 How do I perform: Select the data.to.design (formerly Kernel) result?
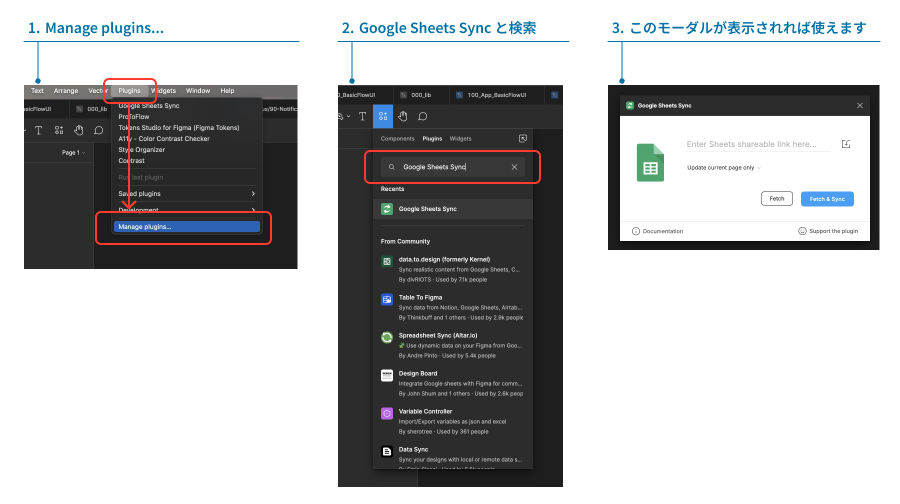[x=453, y=270]
